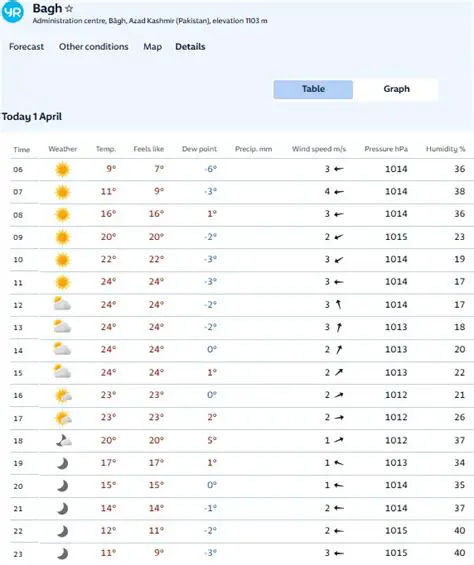
Task: Click the partly cloudy icon at 13
Action: pos(62,326)
